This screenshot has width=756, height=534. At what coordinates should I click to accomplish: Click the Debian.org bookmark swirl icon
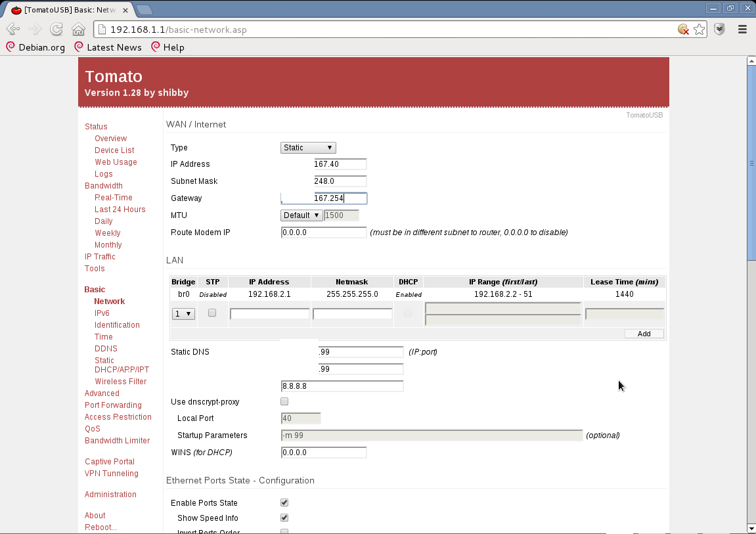[11, 47]
